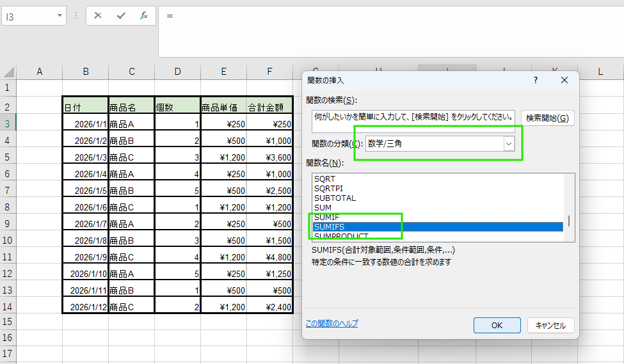
Task: Click the 検索開始 button
Action: (547, 118)
